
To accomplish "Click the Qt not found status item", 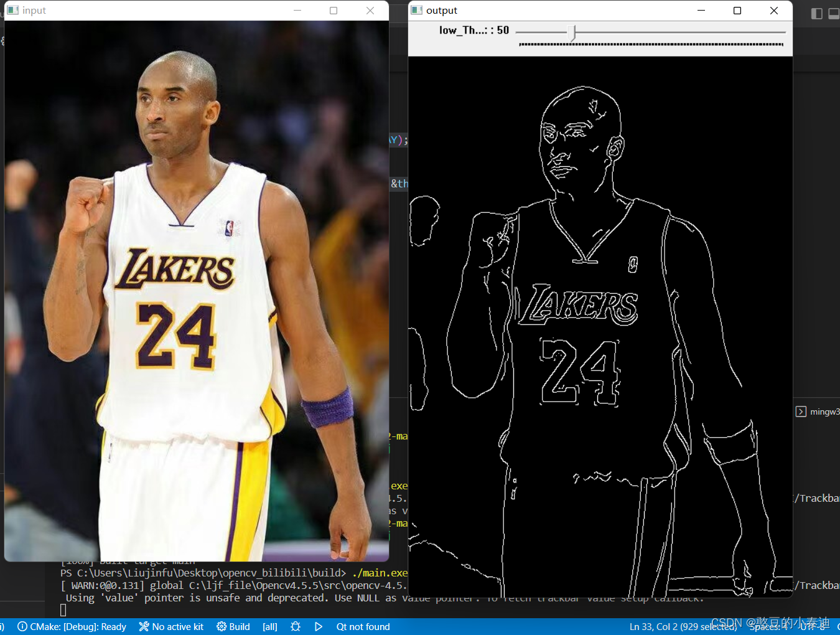I will click(x=363, y=626).
